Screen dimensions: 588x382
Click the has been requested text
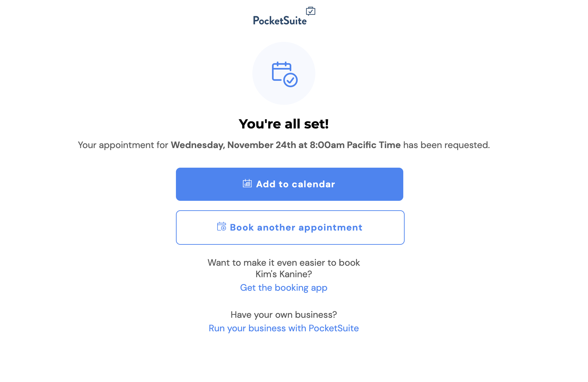447,145
